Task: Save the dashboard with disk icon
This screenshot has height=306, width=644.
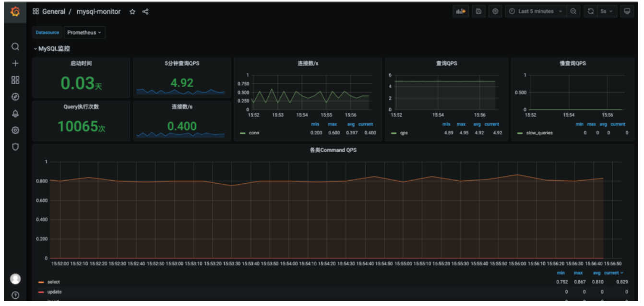Action: 478,12
